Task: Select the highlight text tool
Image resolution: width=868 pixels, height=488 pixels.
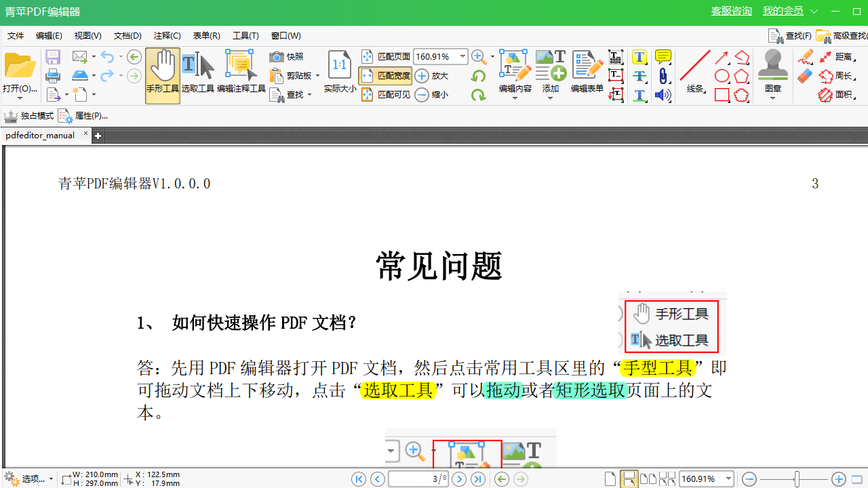Action: click(639, 57)
